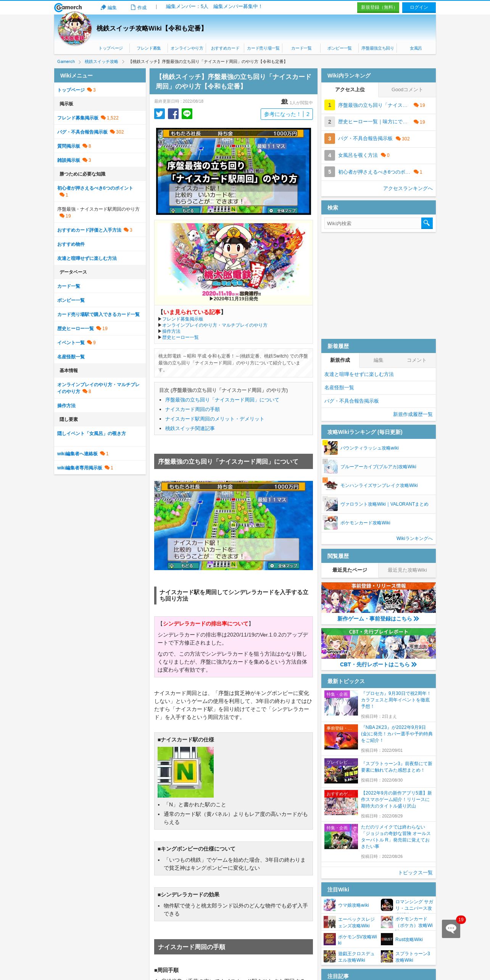The image size is (490, 980).
Task: Select 最近見たページ tab
Action: tap(350, 570)
